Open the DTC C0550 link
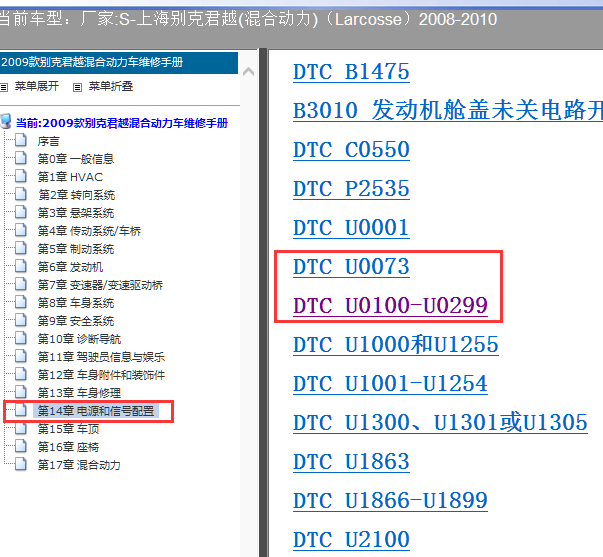 point(351,150)
